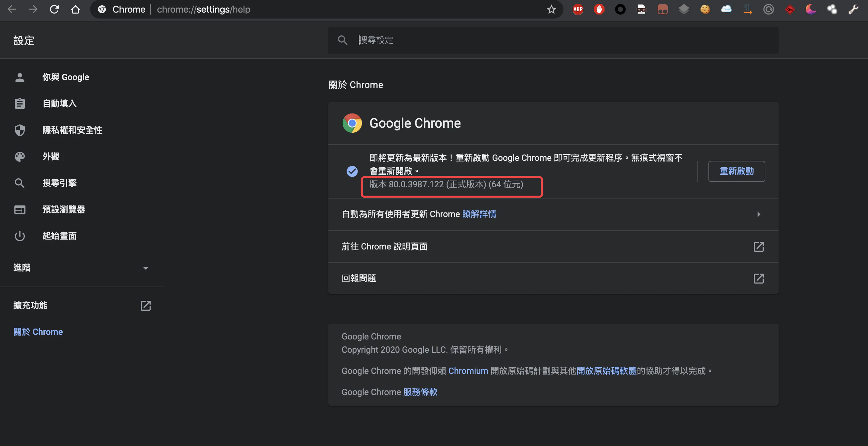Open the YAAW cloud extension
This screenshot has width=868, height=446.
pos(726,10)
